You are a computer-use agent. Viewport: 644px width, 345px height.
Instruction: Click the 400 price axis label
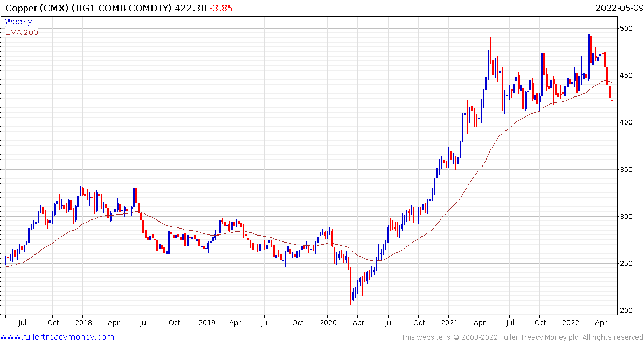click(627, 122)
